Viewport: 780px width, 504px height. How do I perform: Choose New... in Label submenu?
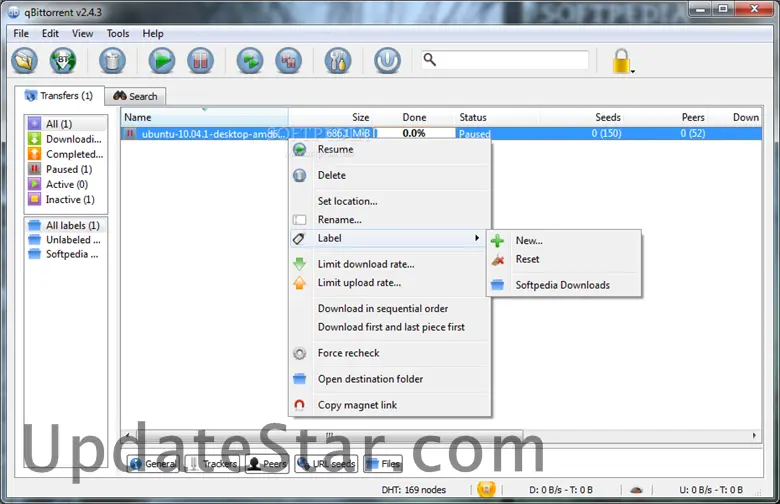pos(564,240)
